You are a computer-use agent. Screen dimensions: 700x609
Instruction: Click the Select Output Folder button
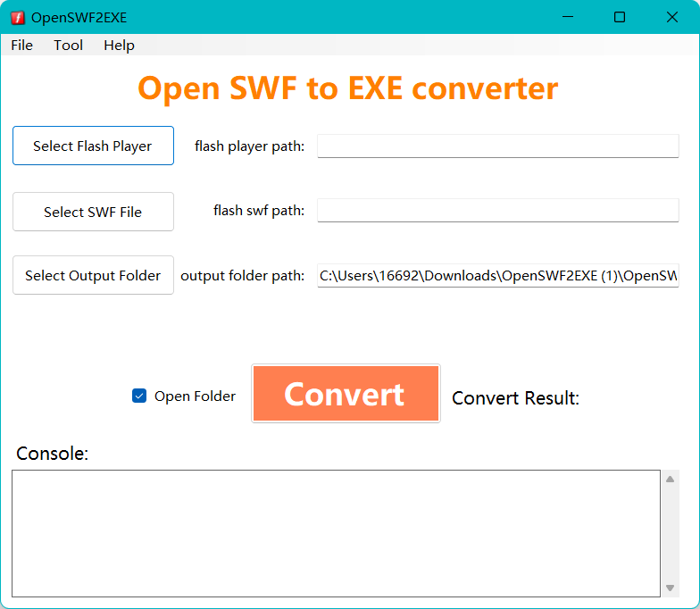pos(93,275)
